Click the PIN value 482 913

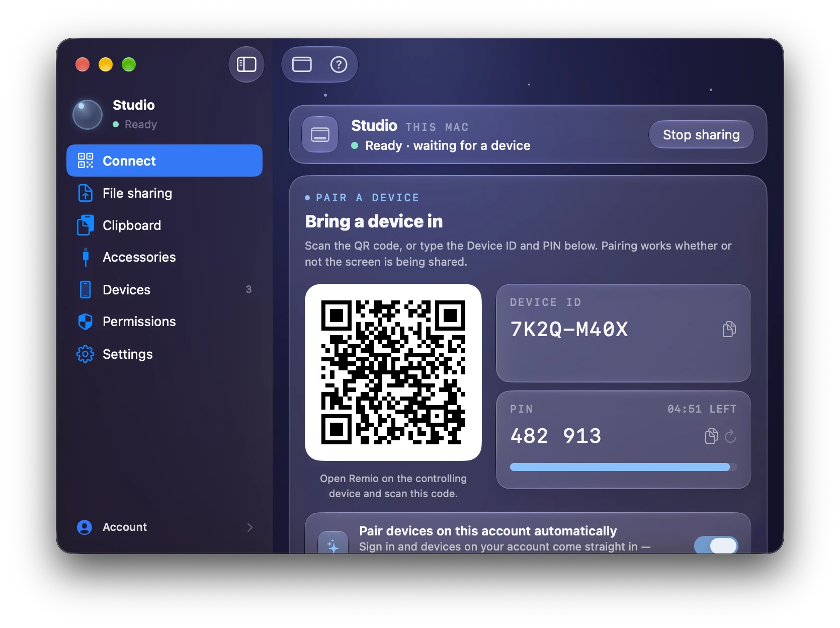pyautogui.click(x=555, y=436)
